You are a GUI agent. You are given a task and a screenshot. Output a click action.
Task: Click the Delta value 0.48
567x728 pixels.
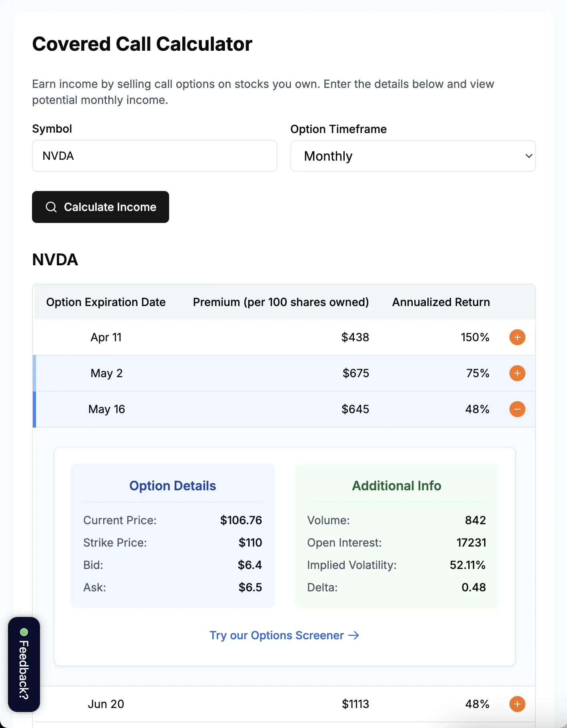point(474,587)
